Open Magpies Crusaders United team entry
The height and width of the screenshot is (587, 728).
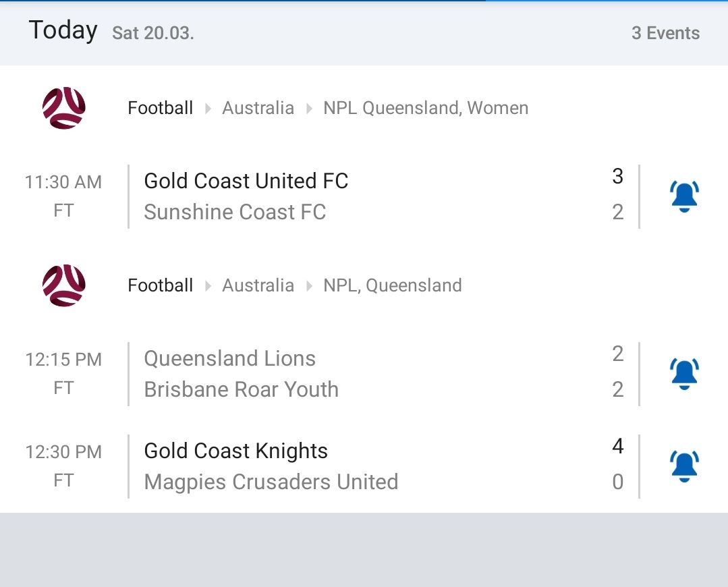[271, 482]
